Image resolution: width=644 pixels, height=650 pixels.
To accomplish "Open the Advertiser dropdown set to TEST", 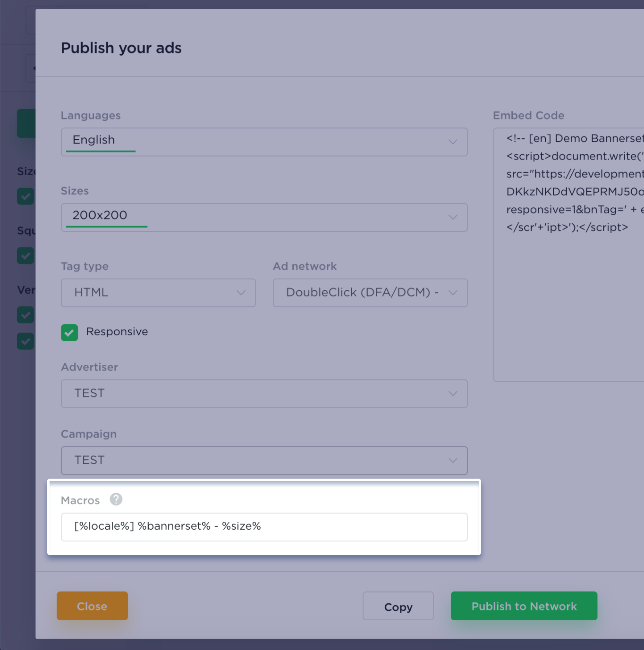I will coord(264,394).
